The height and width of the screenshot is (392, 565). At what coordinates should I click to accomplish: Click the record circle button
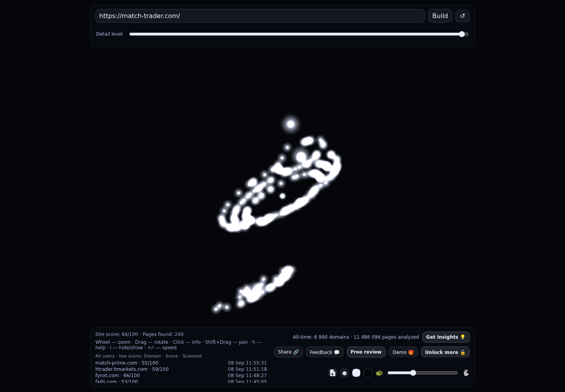coord(344,373)
